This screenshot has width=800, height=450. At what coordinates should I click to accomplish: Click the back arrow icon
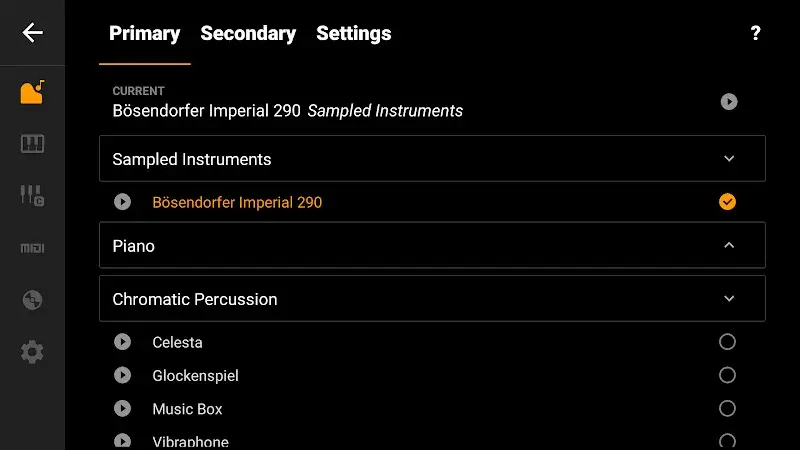(x=33, y=33)
